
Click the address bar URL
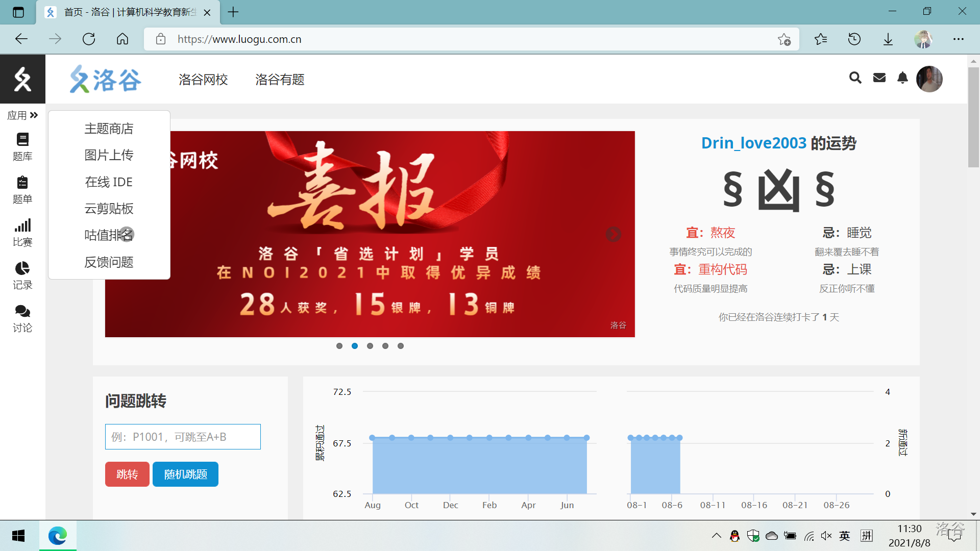[239, 39]
